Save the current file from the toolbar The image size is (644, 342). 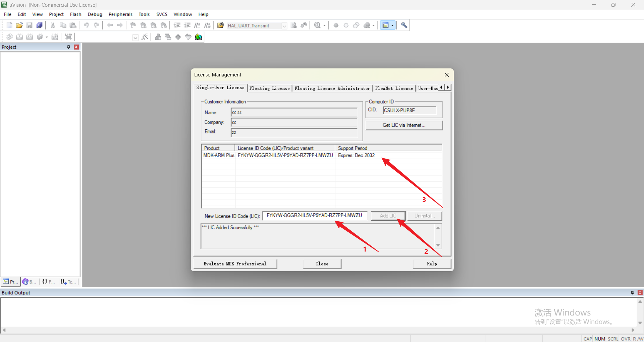(x=30, y=25)
